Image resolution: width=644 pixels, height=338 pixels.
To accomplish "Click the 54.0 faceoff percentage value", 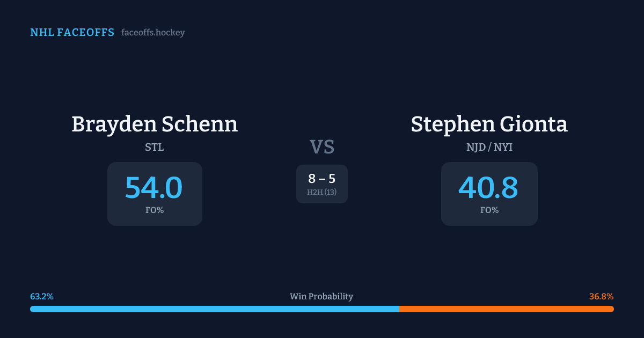I will (x=154, y=188).
